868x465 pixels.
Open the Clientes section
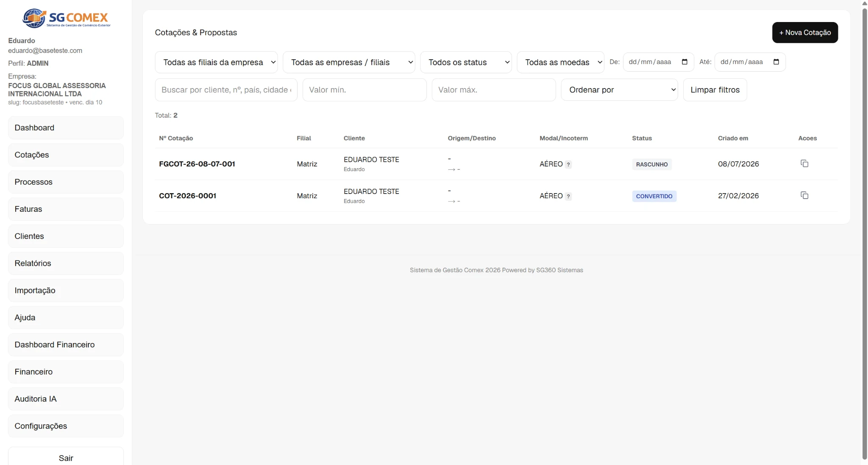click(x=66, y=236)
